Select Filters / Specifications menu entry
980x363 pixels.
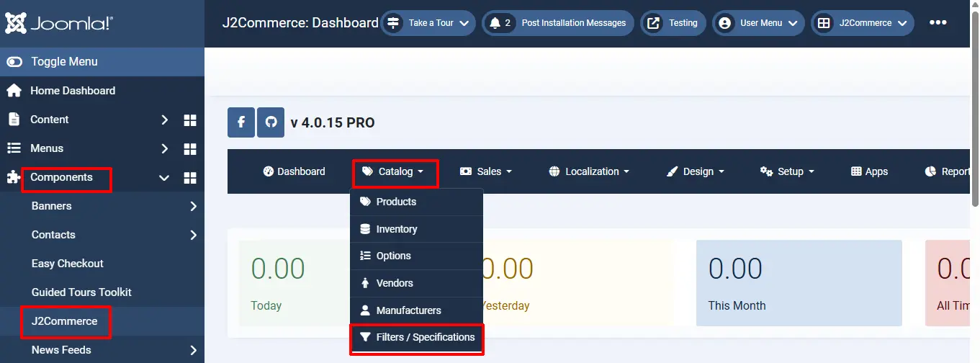coord(416,337)
